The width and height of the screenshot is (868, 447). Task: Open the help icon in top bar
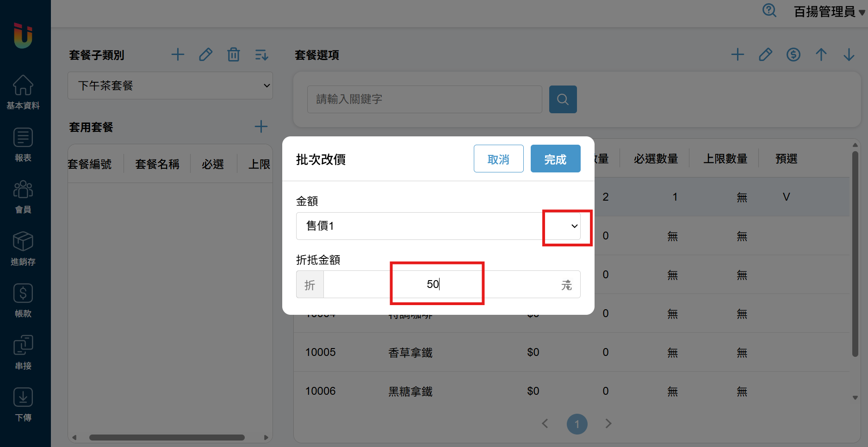click(x=769, y=11)
